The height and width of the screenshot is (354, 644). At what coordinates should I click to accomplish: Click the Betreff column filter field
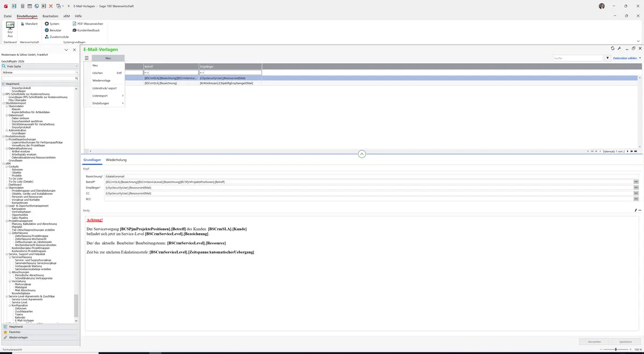[171, 72]
